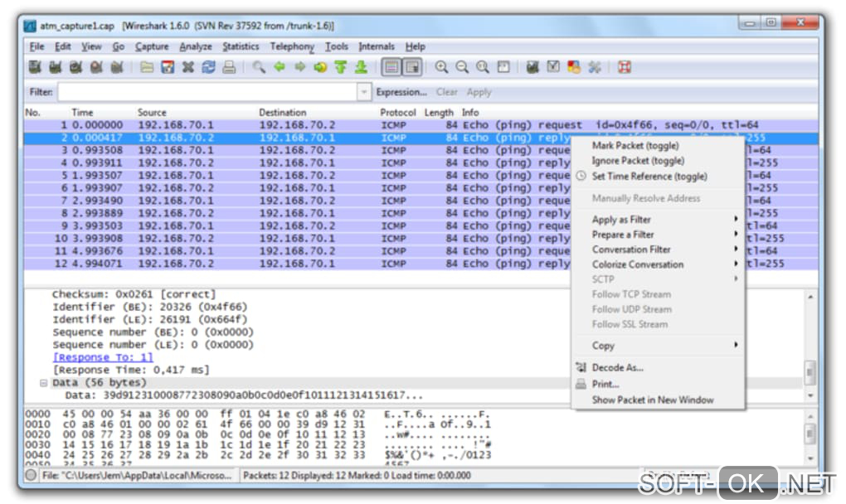Select the Checksum: 0x0261 [correct] line
The width and height of the screenshot is (846, 504).
click(x=134, y=294)
